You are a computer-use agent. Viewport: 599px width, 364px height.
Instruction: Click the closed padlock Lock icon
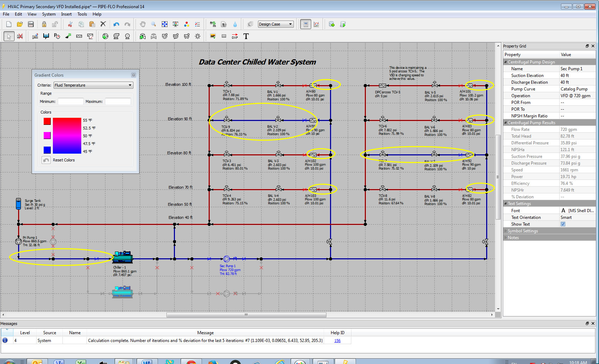[44, 24]
